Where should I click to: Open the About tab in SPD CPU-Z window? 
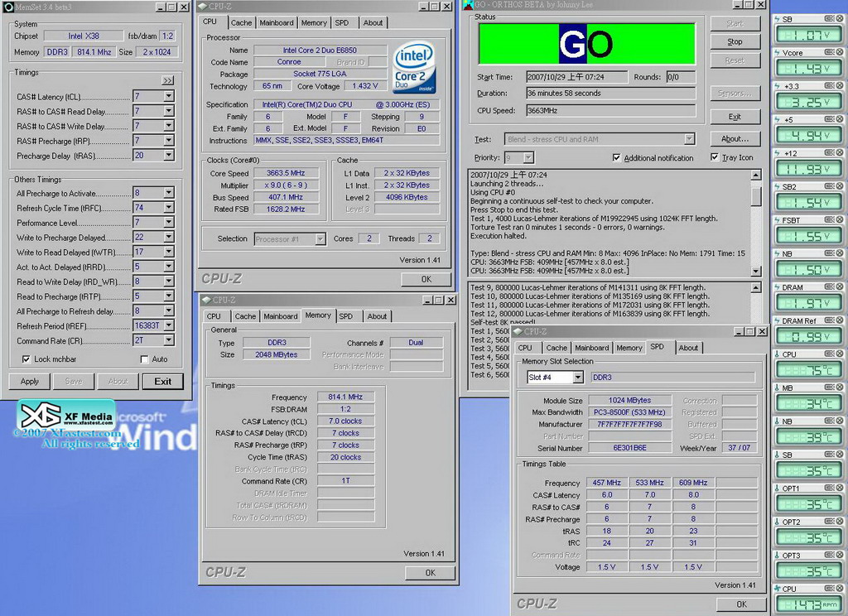688,348
